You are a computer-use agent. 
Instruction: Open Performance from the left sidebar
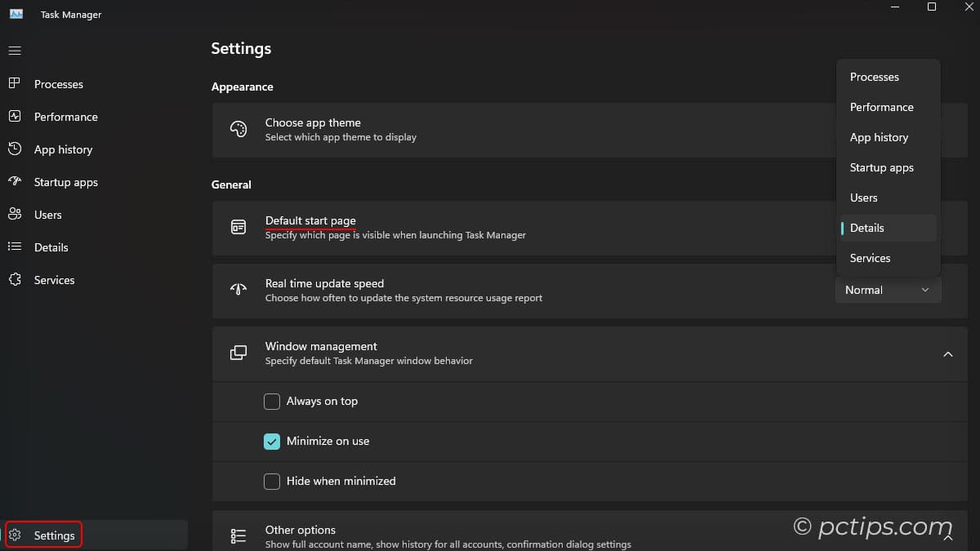[15, 117]
